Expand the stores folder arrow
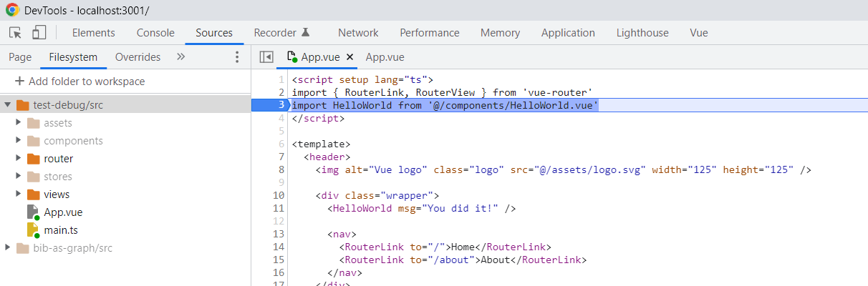 tap(19, 177)
